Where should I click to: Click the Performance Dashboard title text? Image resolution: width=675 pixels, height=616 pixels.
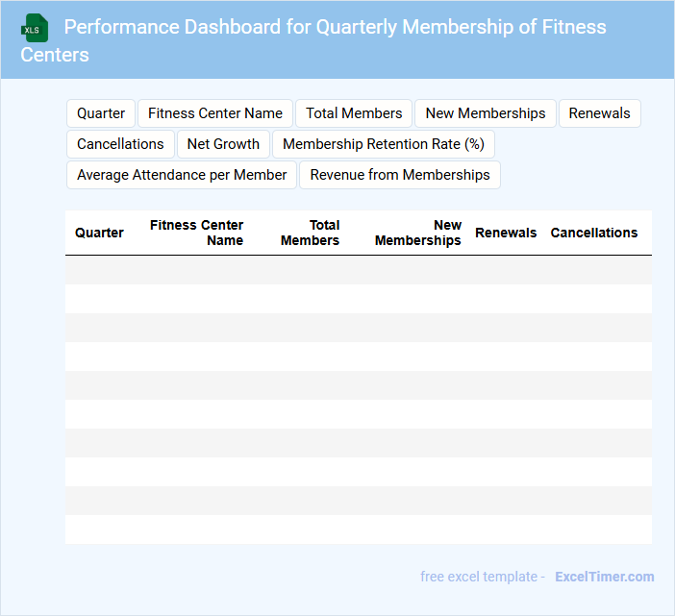(335, 27)
